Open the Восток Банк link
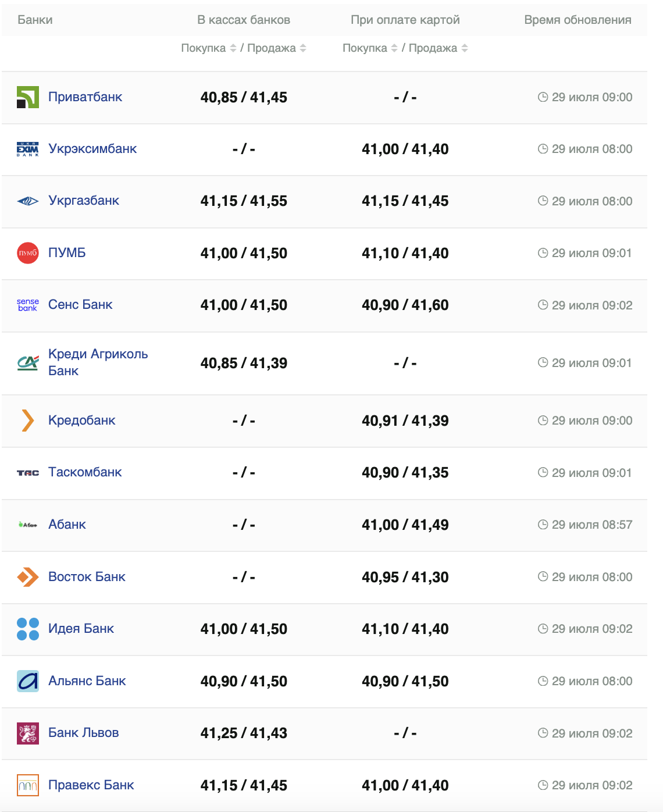The height and width of the screenshot is (812, 663). [87, 577]
